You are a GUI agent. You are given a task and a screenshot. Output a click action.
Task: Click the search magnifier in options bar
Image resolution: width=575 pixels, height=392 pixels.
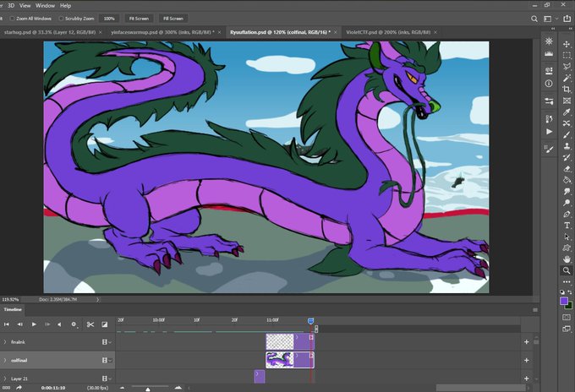tap(534, 19)
